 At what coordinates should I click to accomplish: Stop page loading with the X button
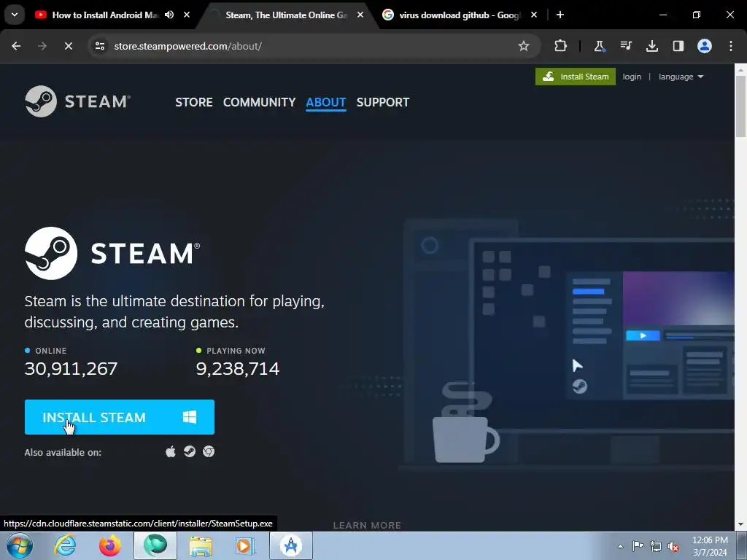(68, 46)
